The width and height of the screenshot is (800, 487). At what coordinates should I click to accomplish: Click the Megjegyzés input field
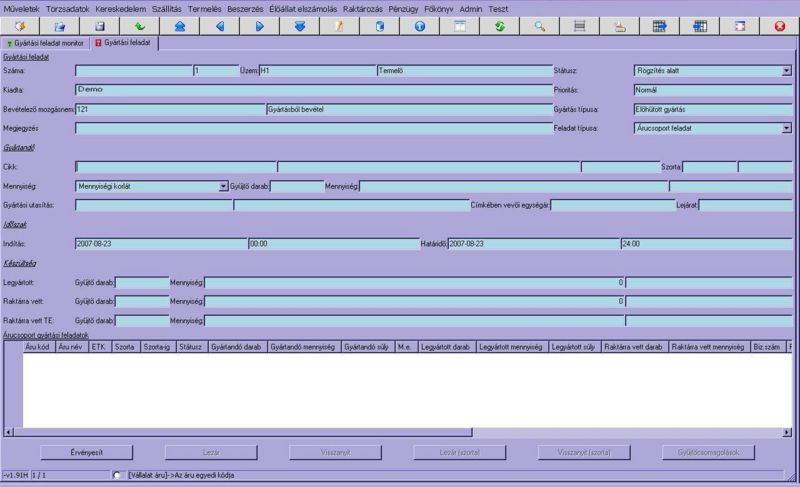312,128
